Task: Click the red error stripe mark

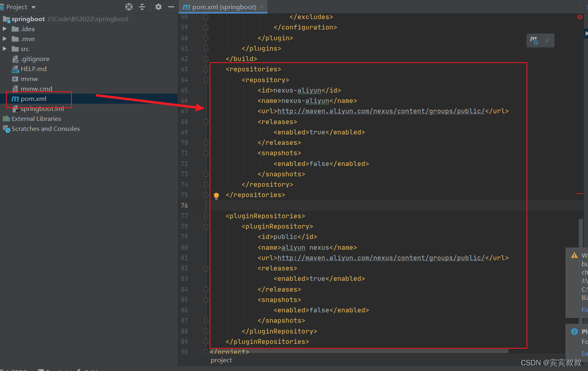Action: [580, 193]
